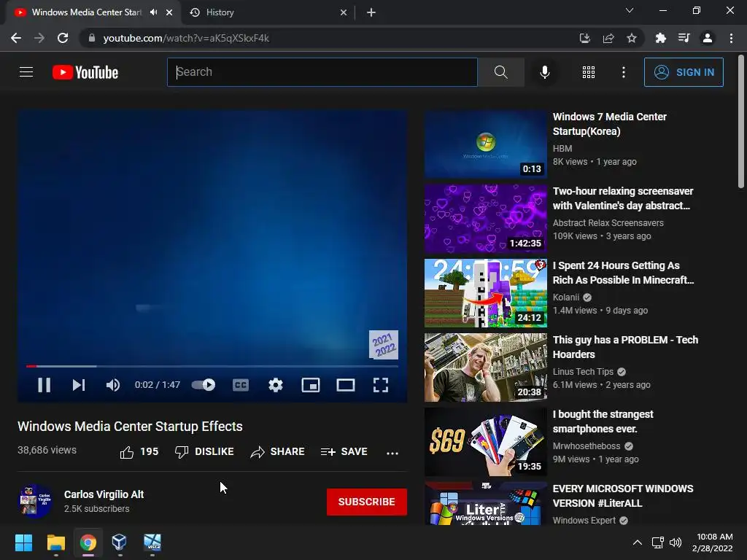Bookmark this page star

[x=632, y=38]
